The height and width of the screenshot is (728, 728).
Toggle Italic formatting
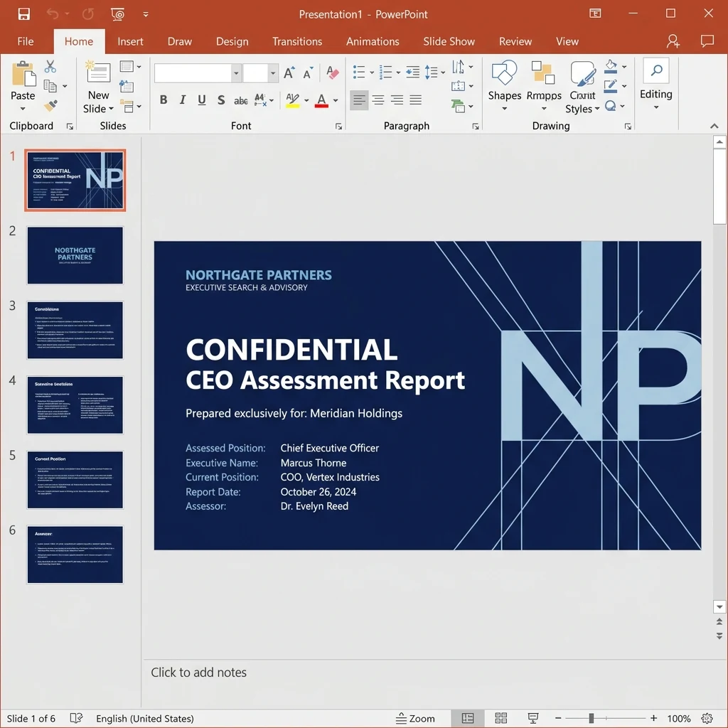pos(183,100)
